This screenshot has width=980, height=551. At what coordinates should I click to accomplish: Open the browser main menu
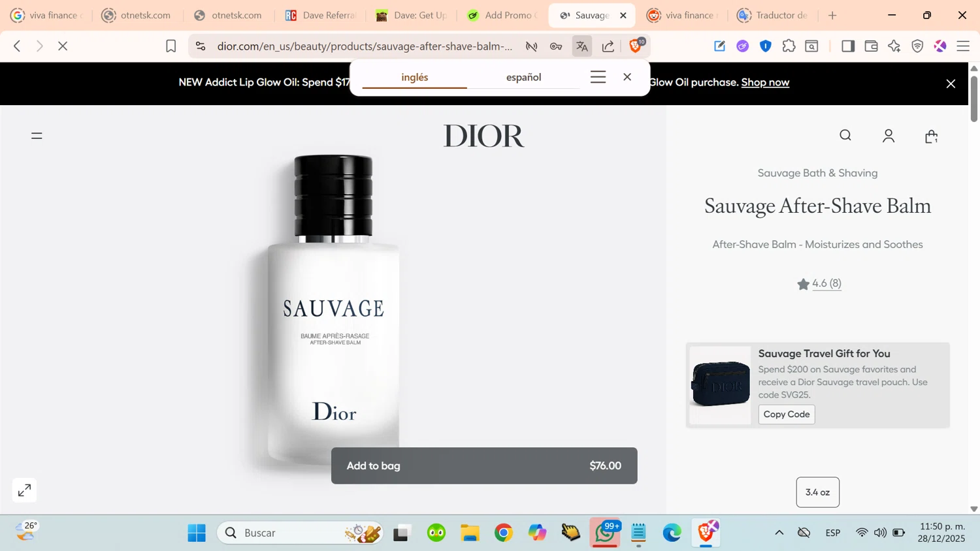click(x=963, y=46)
